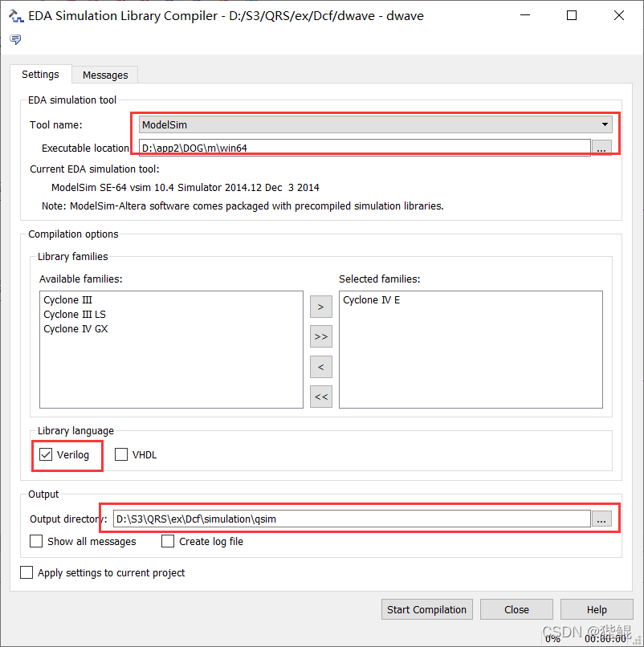The width and height of the screenshot is (644, 647).
Task: Enable the Show all messages checkbox
Action: click(x=36, y=541)
